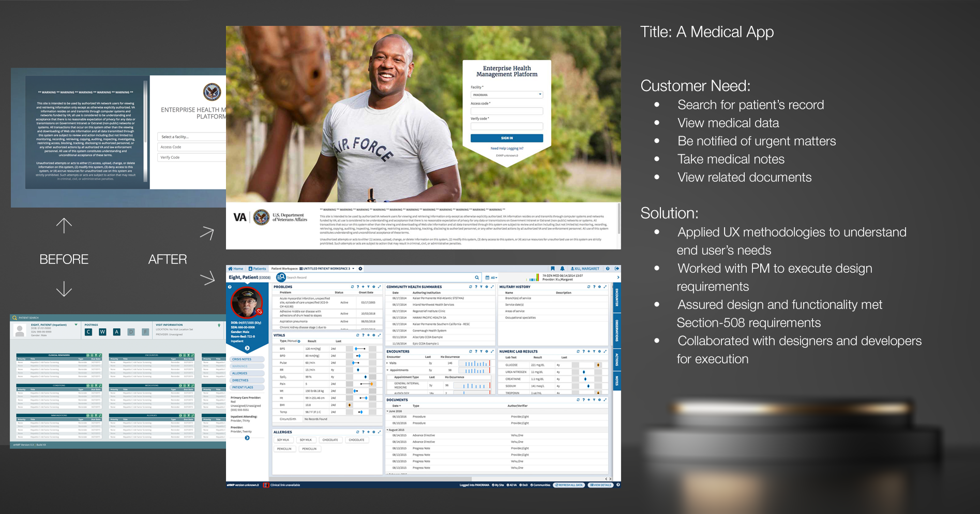Click the patient photo thumbnail
Screen dimensions: 980x514
247,302
